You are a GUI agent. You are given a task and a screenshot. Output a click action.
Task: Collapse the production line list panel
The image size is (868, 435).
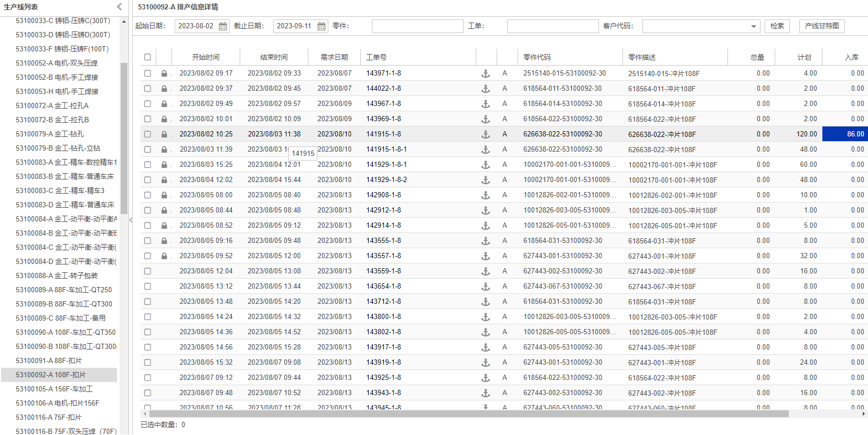(120, 7)
